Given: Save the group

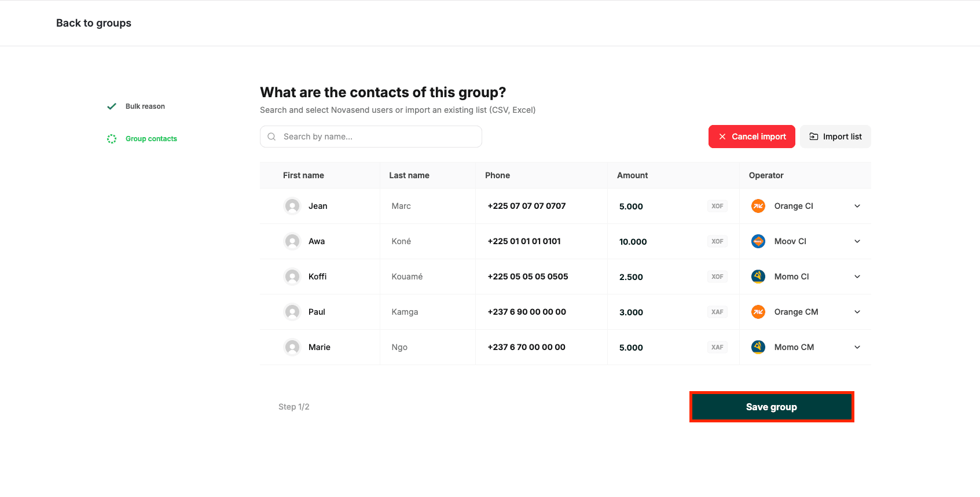Looking at the screenshot, I should click(772, 407).
